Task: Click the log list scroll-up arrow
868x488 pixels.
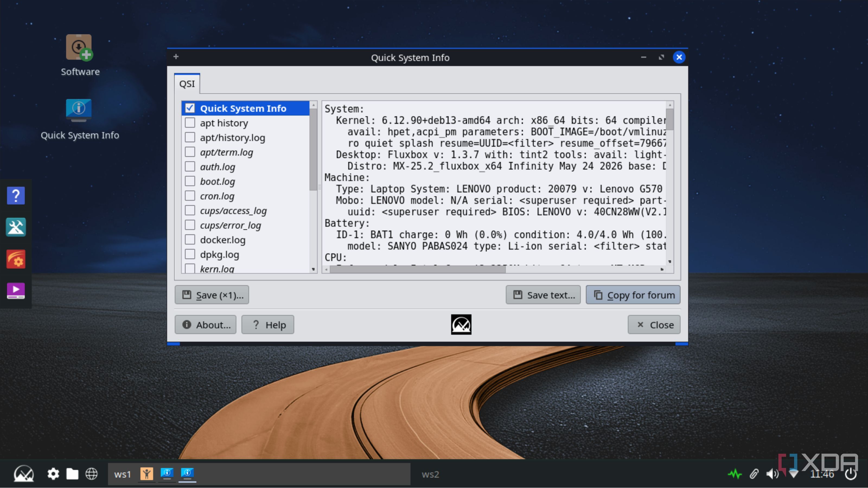Action: pos(313,105)
